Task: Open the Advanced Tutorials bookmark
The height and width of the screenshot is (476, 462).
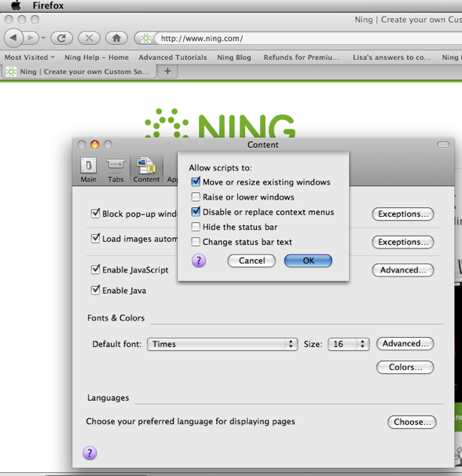Action: (173, 57)
